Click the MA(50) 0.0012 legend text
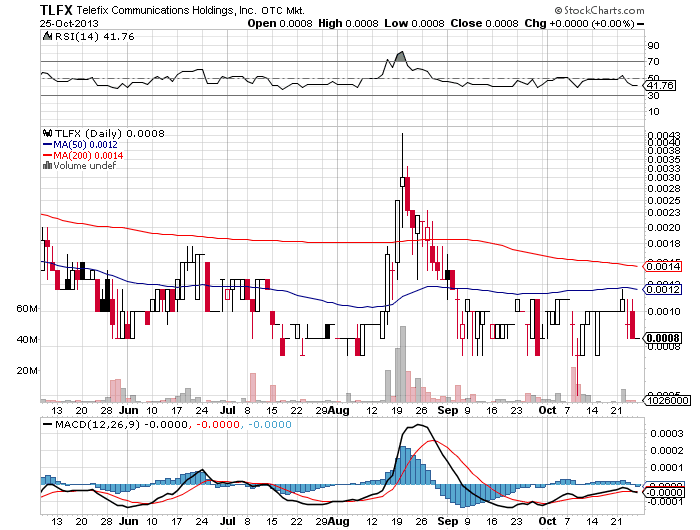Image resolution: width=700 pixels, height=530 pixels. pyautogui.click(x=85, y=145)
